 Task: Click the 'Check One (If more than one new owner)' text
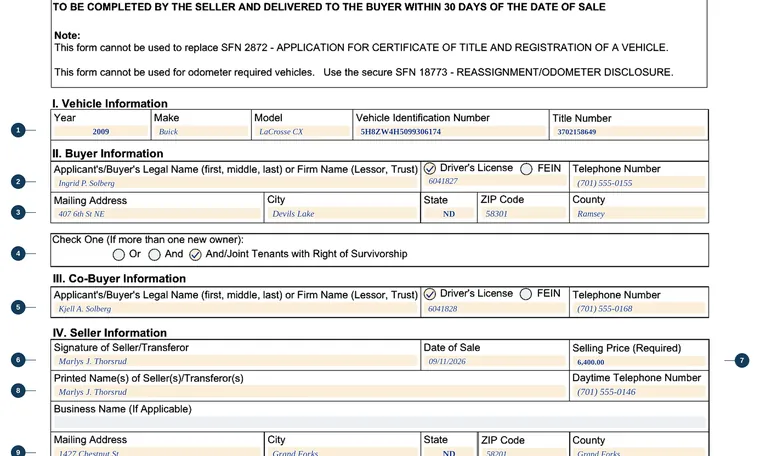click(x=148, y=240)
